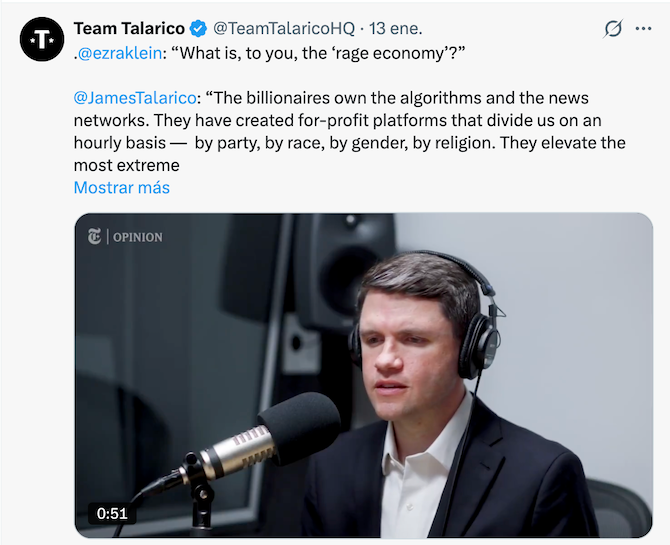Image resolution: width=670 pixels, height=545 pixels.
Task: Click the studio monitor speaker in the video background
Action: [x=330, y=270]
